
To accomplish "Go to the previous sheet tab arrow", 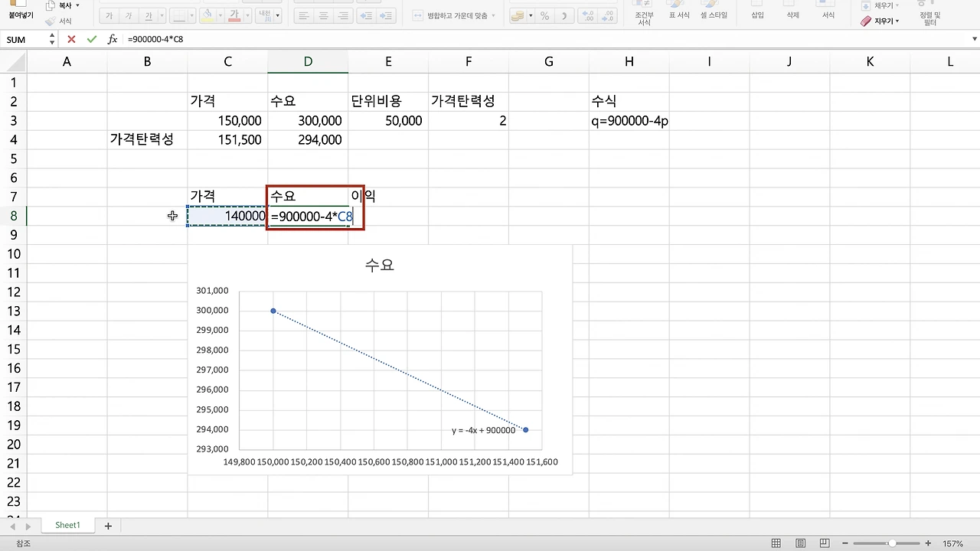I will (12, 526).
